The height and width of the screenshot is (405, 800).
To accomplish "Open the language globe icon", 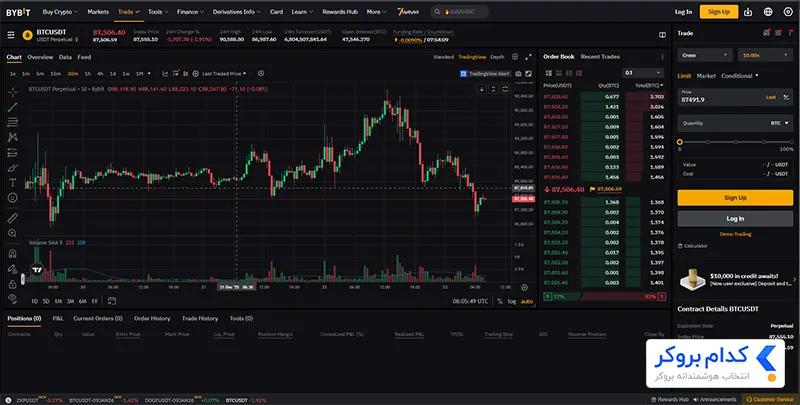I will 768,12.
